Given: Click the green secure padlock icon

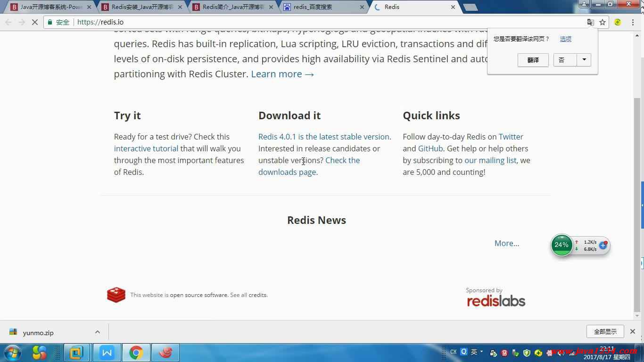Looking at the screenshot, I should pyautogui.click(x=50, y=22).
